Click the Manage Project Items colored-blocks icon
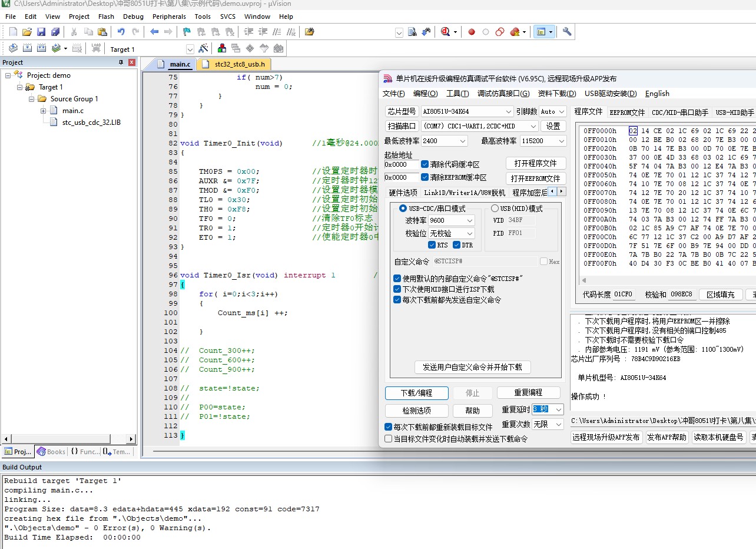Viewport: 756px width, 549px height. [x=222, y=49]
